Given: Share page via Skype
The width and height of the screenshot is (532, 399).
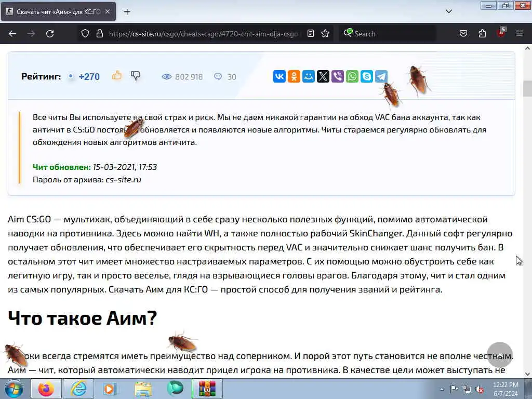Looking at the screenshot, I should pos(367,76).
